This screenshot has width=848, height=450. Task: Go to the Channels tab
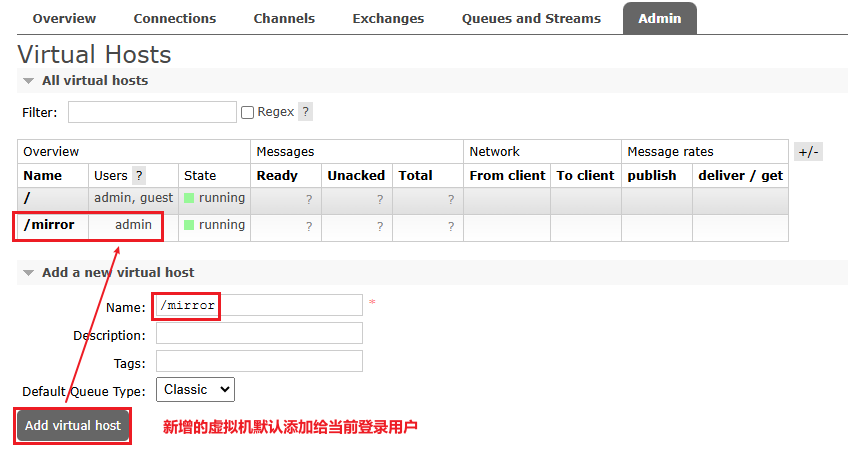click(x=284, y=18)
